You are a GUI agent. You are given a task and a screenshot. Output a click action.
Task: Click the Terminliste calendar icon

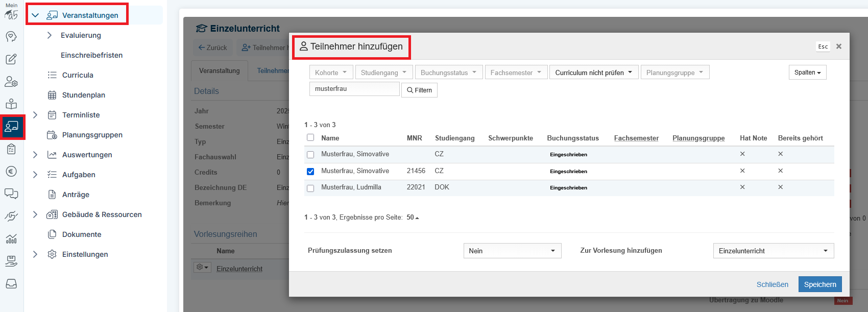coord(52,115)
